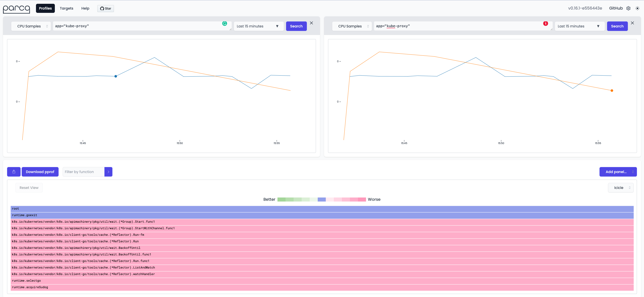Viewport: 644px width, 297px height.
Task: Open the Add panel dropdown
Action: 618,172
